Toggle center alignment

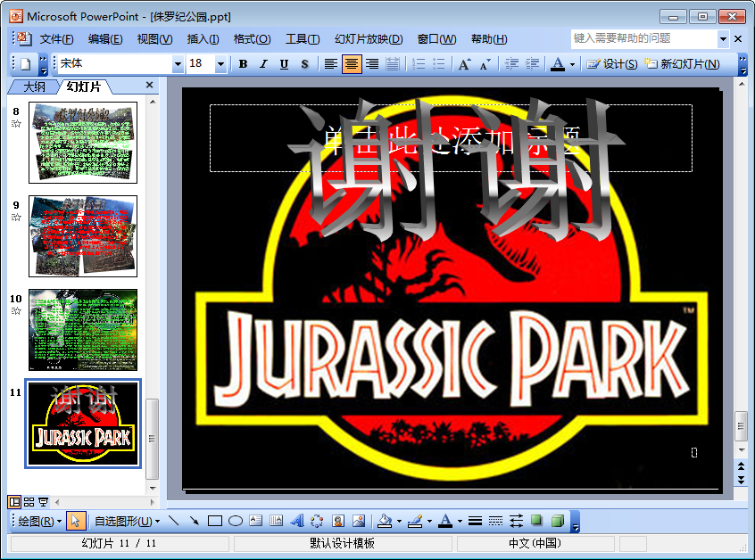tap(352, 63)
